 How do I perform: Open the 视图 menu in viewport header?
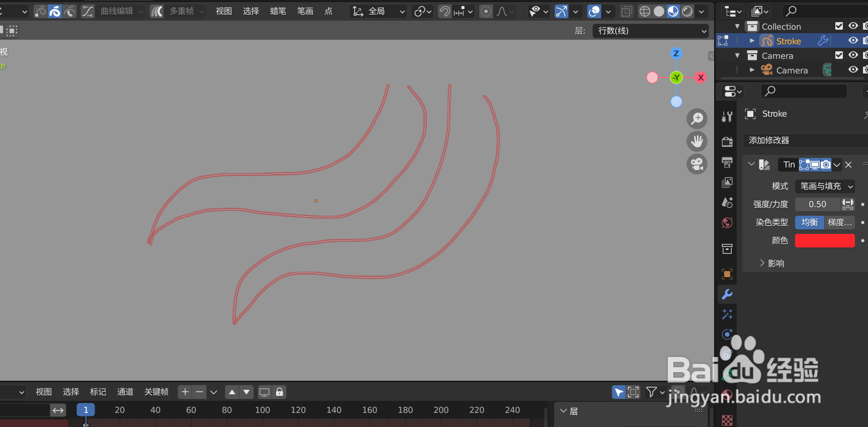[224, 11]
